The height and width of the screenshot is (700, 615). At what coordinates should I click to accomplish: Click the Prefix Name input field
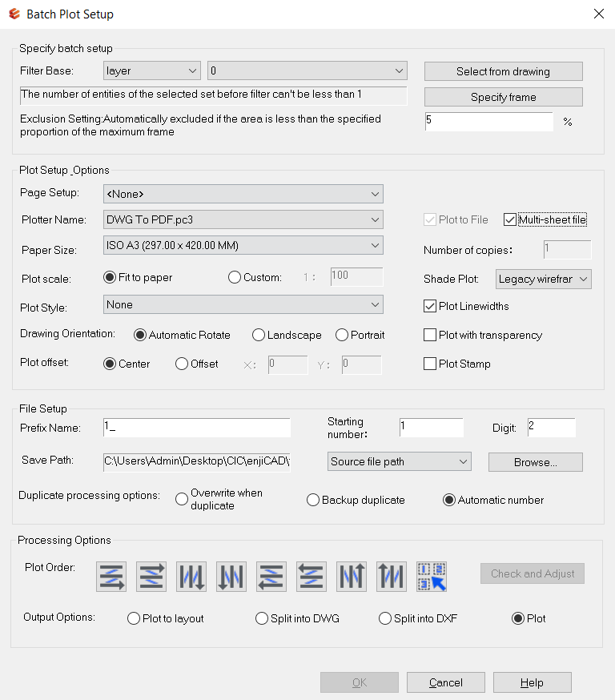196,428
